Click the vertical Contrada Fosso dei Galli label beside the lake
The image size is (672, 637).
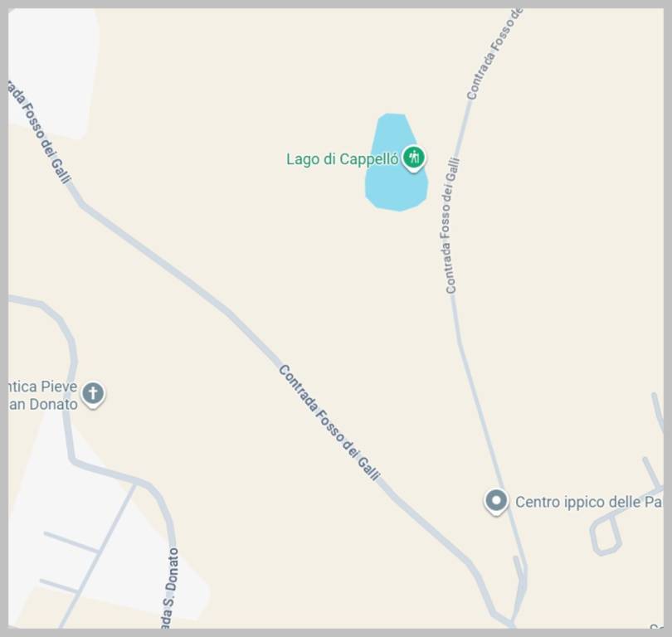[450, 226]
